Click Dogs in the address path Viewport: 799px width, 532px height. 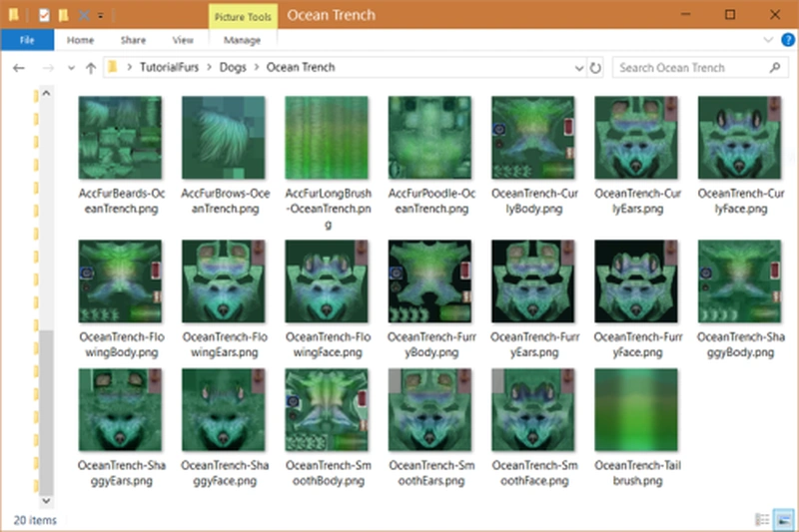pos(233,67)
